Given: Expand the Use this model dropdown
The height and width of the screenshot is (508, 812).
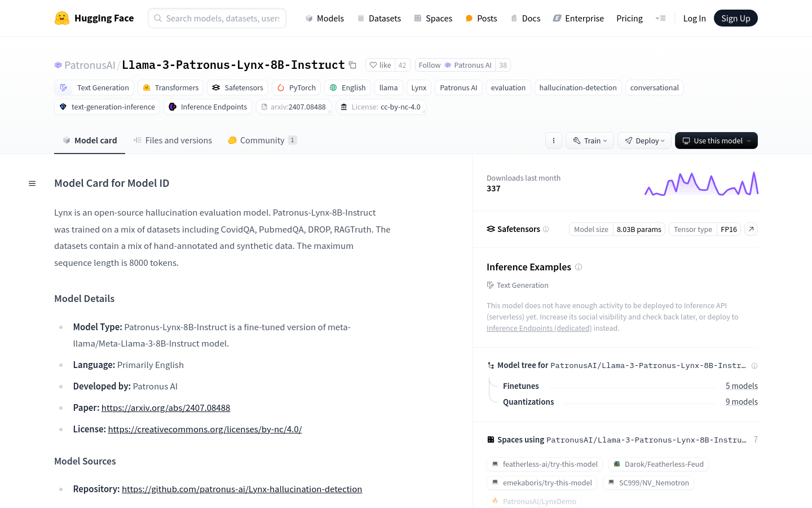Looking at the screenshot, I should coord(716,141).
